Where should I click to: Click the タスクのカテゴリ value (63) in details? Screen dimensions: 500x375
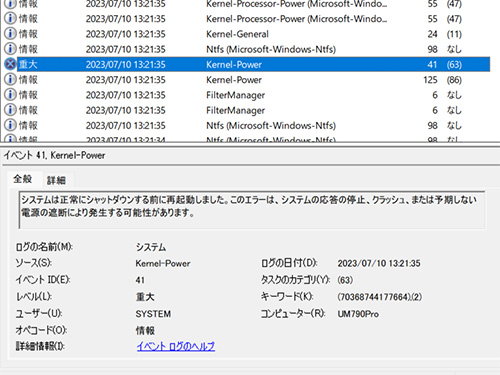(345, 280)
